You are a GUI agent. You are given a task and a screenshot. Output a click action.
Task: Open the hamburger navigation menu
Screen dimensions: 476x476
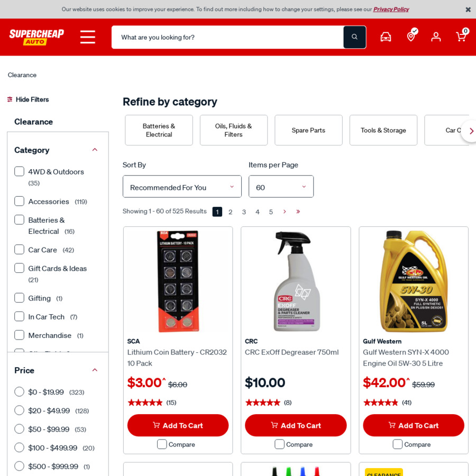coord(88,37)
